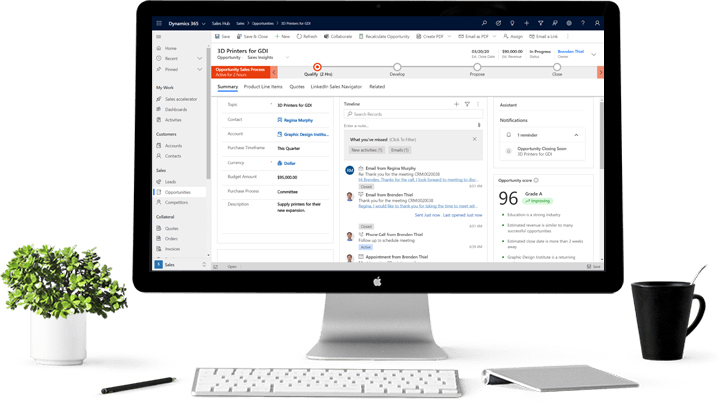The image size is (720, 403).
Task: Click Refresh in the command bar
Action: pyautogui.click(x=307, y=36)
